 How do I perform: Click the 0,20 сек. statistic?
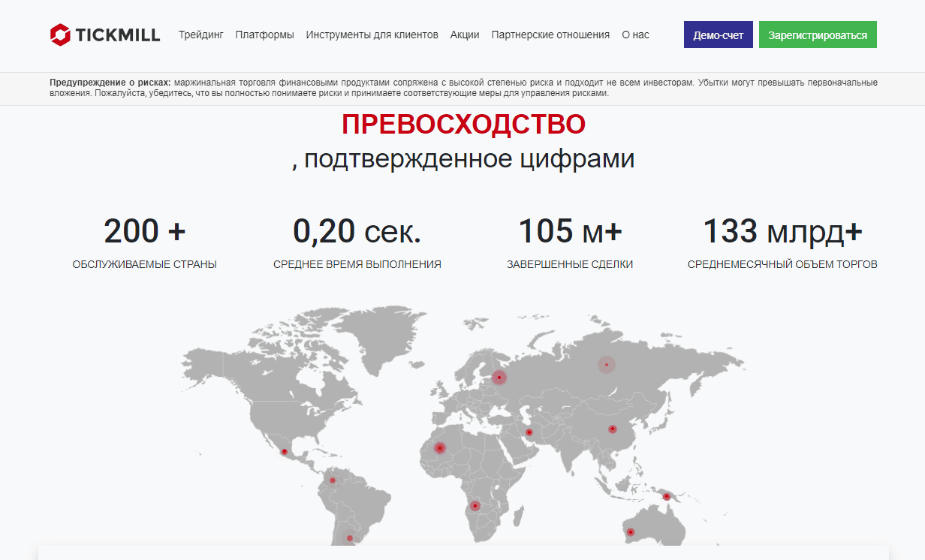pyautogui.click(x=357, y=231)
